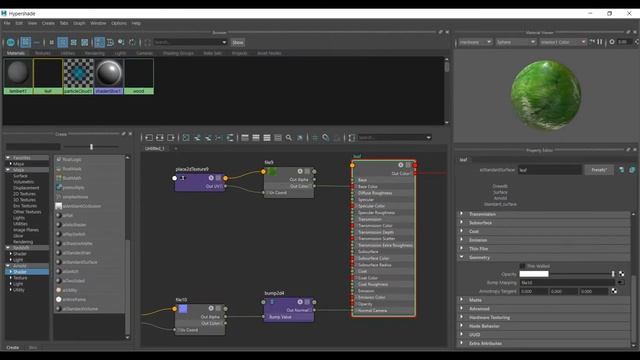The image size is (640, 360).
Task: Click the input connections icon in graph toolbar
Action: coord(149,138)
